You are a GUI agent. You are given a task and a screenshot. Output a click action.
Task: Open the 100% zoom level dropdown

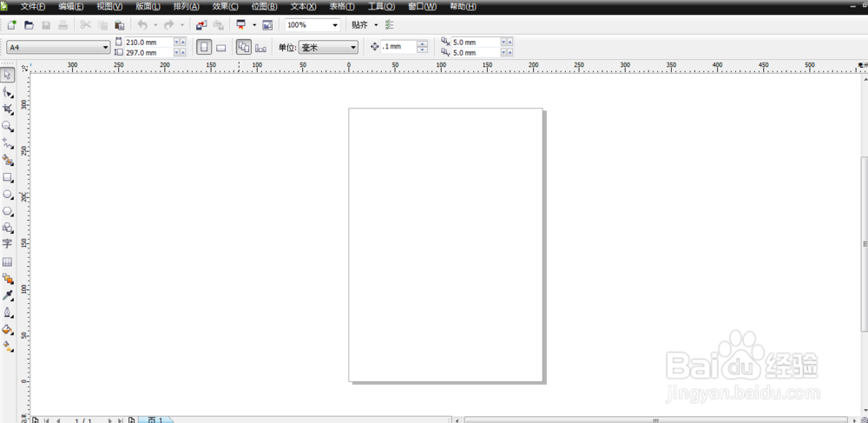(335, 25)
